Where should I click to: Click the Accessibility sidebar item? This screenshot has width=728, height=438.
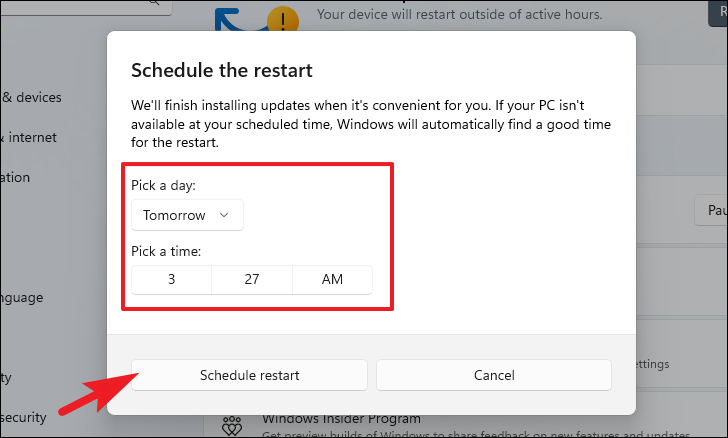click(6, 377)
